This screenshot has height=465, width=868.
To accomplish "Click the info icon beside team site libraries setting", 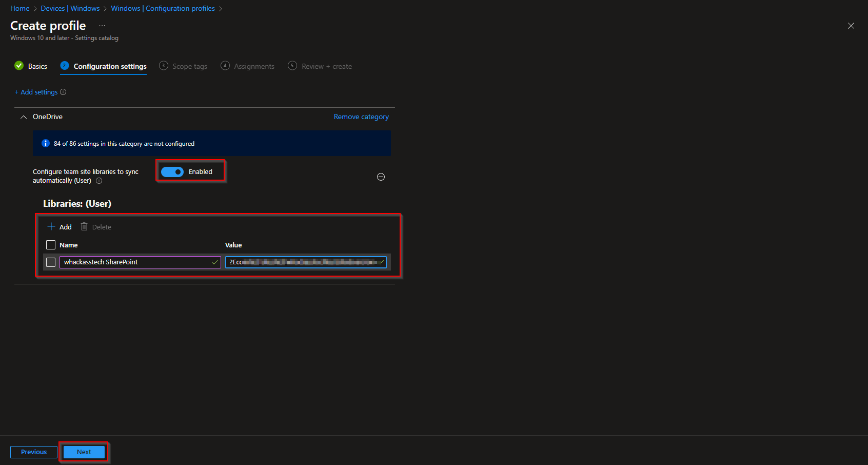I will pyautogui.click(x=98, y=181).
